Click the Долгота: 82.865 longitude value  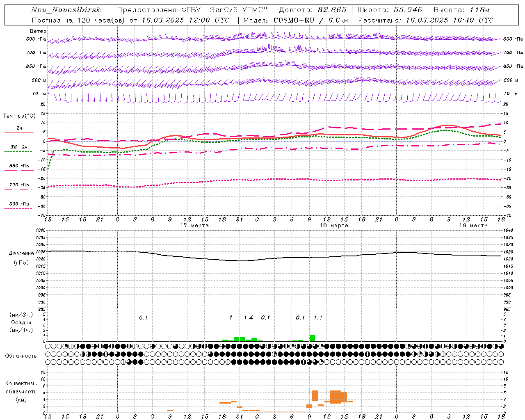[x=313, y=10]
